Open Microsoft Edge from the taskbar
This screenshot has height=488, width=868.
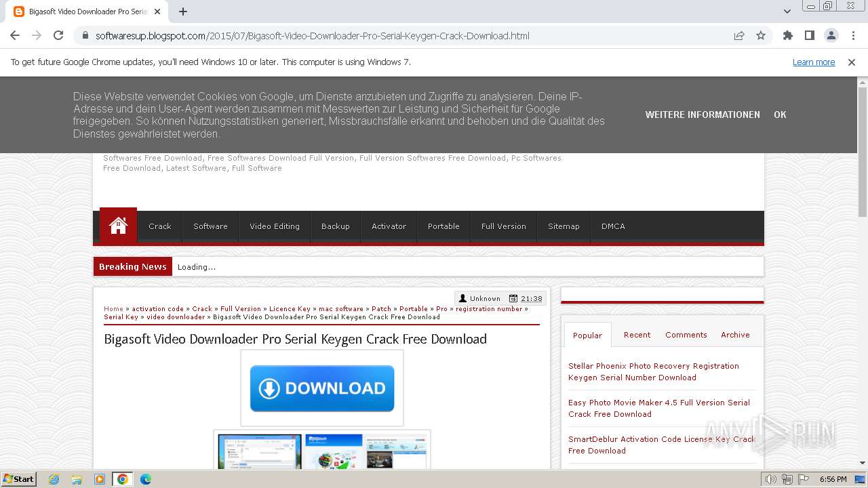[145, 479]
